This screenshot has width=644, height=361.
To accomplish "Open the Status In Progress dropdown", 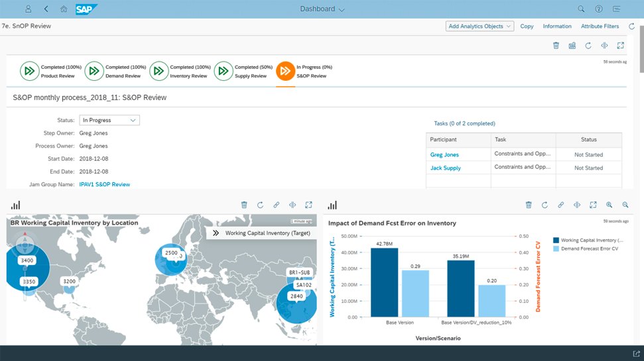I will (109, 120).
